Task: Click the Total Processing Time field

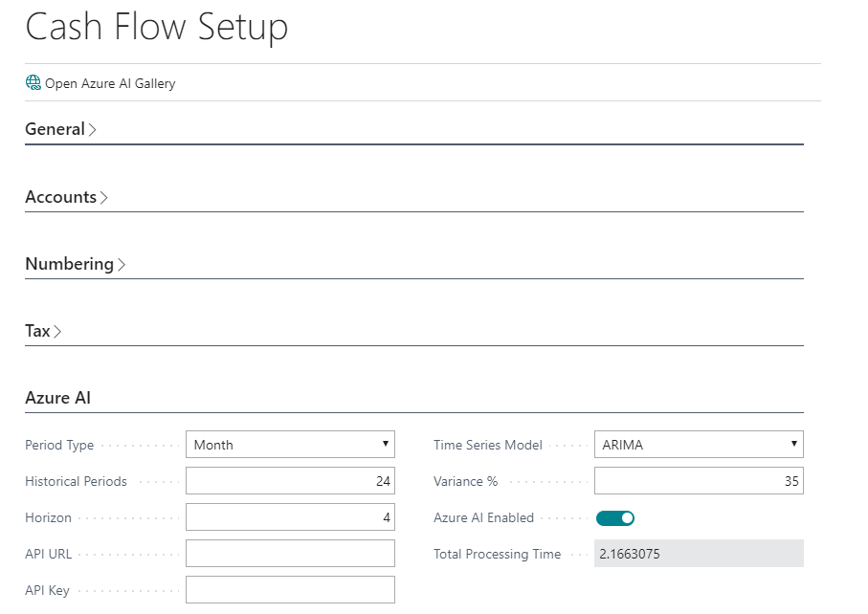Action: click(x=699, y=554)
